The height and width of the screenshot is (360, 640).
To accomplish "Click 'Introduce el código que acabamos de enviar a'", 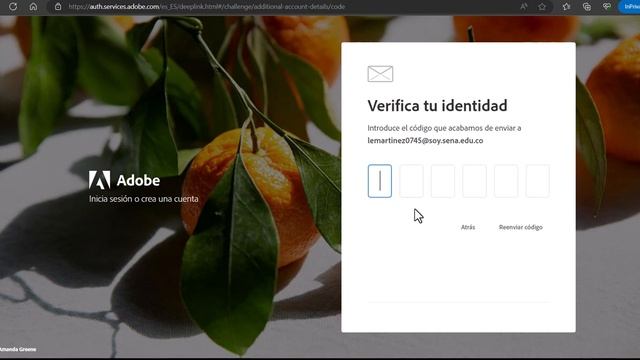I will click(444, 128).
